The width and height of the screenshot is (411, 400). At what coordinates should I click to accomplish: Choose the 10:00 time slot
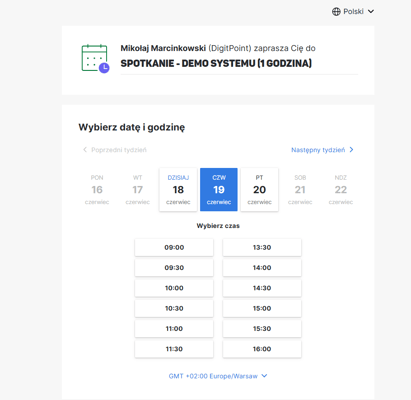174,288
